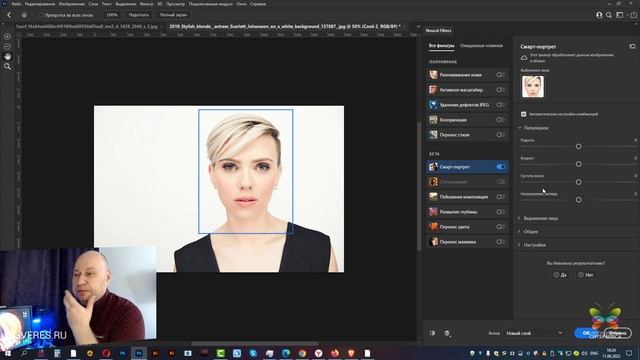Open the Windows Start button

[7, 353]
